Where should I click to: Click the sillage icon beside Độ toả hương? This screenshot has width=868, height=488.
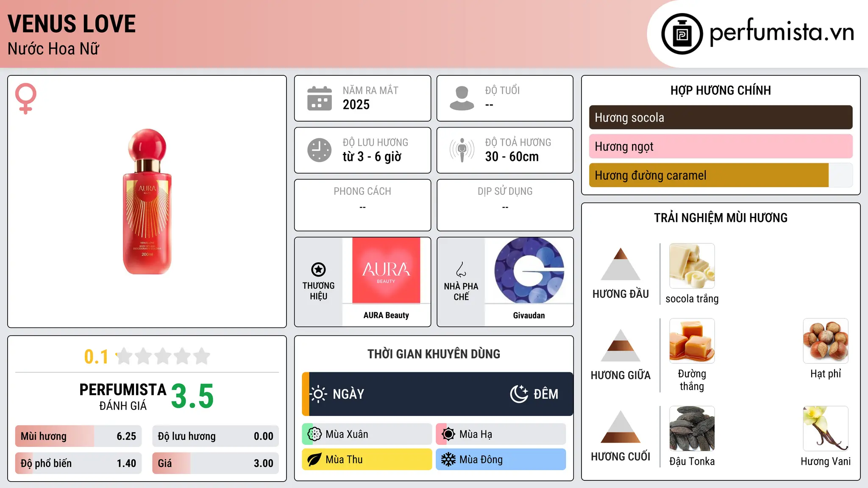pyautogui.click(x=462, y=150)
